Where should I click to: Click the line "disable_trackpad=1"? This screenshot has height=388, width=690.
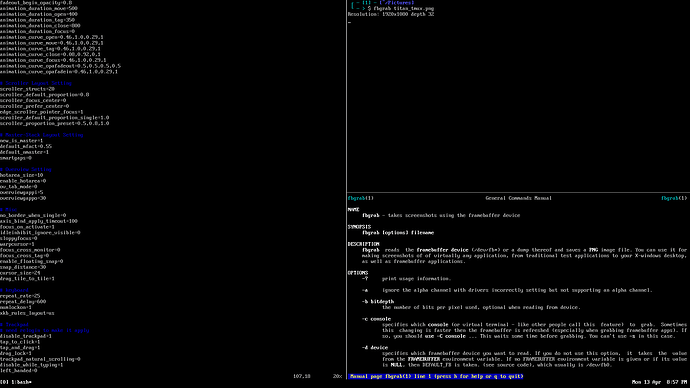(26, 336)
